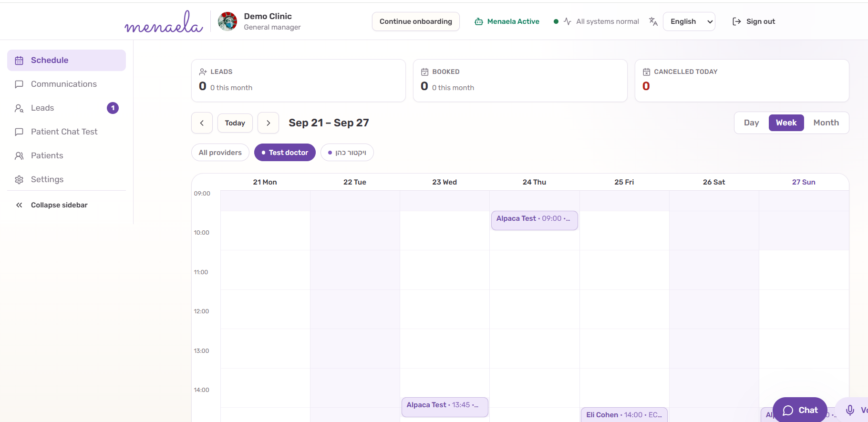This screenshot has width=868, height=422.
Task: Click the Leads card person-plus icon
Action: point(203,72)
